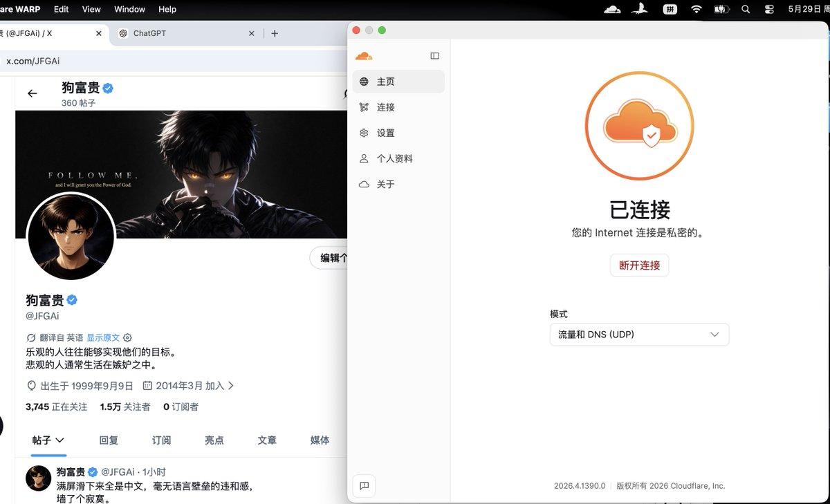Viewport: 830px width, 504px height.
Task: Click the Cloudflare orange cloud logo
Action: tap(364, 55)
